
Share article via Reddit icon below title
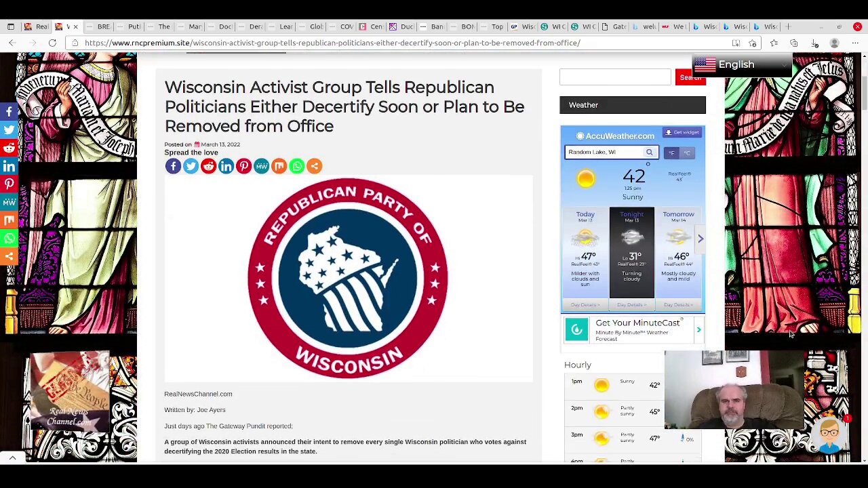pos(208,166)
